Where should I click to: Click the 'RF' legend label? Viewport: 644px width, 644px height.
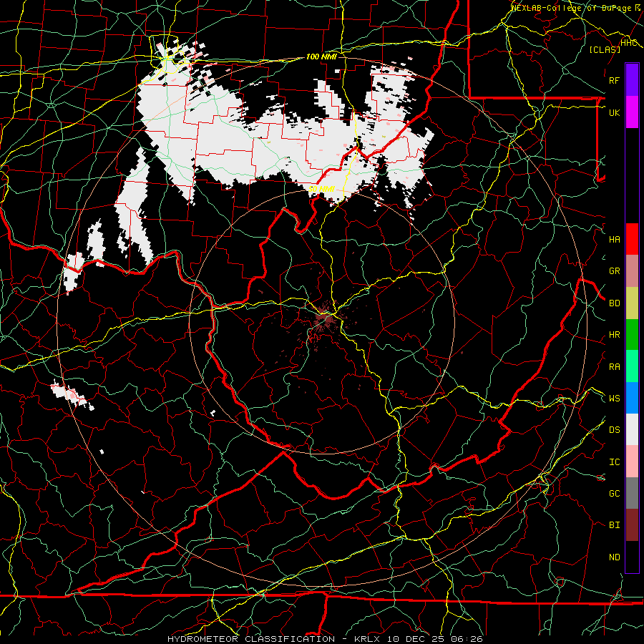tap(614, 80)
